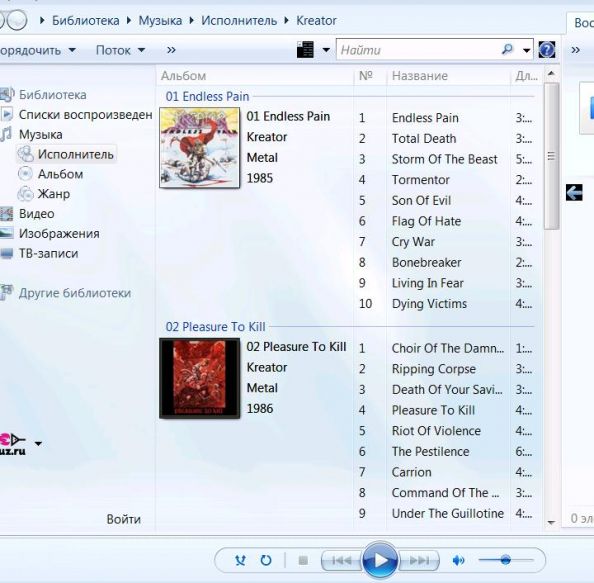594x583 pixels.
Task: Open the Help question mark icon
Action: tap(547, 50)
